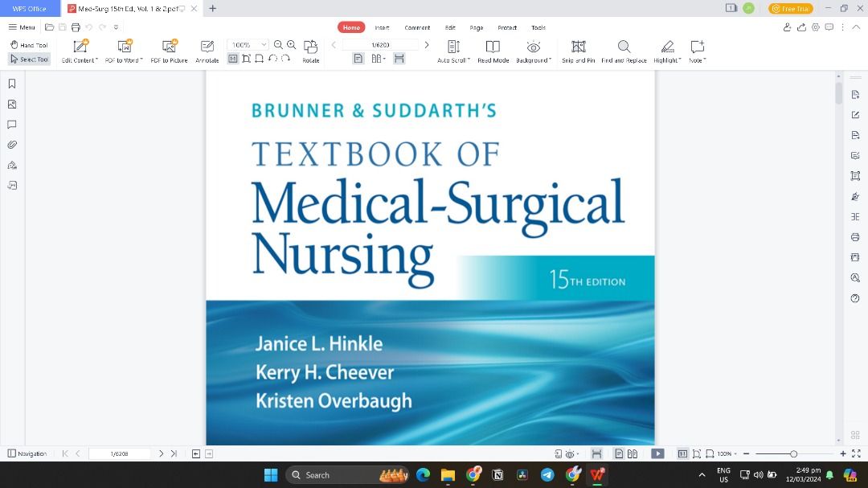
Task: Switch to the Edit tab
Action: (x=450, y=27)
